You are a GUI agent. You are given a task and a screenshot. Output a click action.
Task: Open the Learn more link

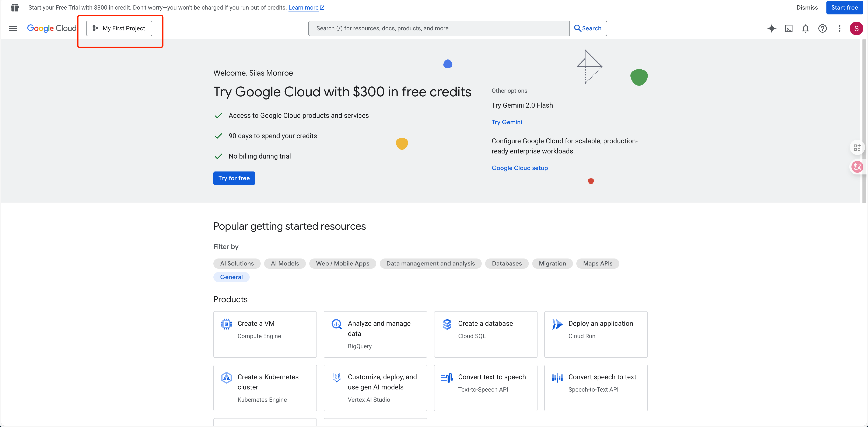(x=306, y=7)
